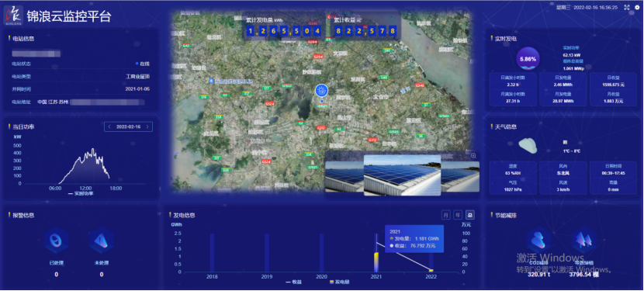Click the cloudy weather icon
The width and height of the screenshot is (644, 291).
pyautogui.click(x=528, y=146)
